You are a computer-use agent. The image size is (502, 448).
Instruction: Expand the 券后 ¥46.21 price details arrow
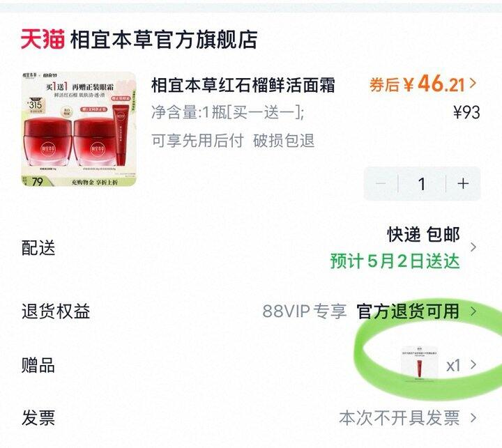473,84
